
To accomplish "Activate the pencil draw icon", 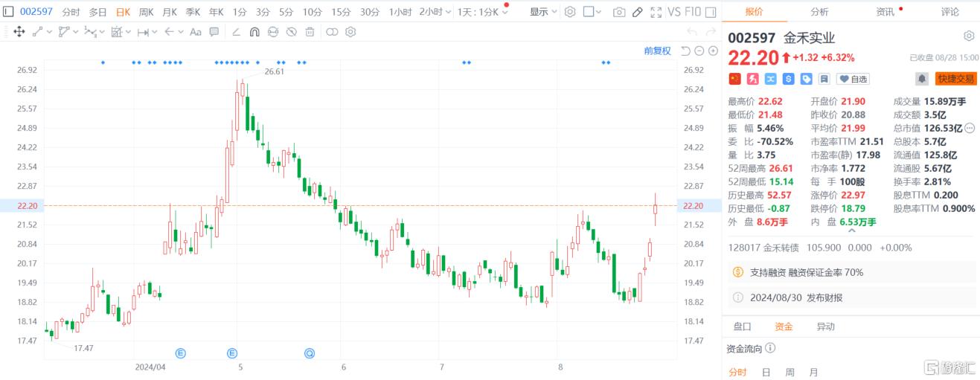I will (x=637, y=12).
